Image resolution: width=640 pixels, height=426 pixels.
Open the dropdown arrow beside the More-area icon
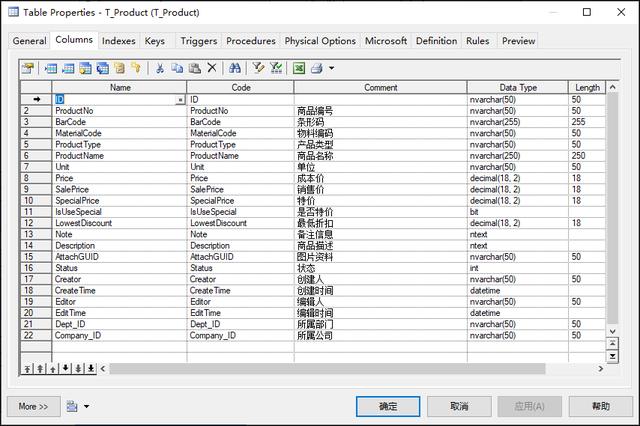click(87, 406)
